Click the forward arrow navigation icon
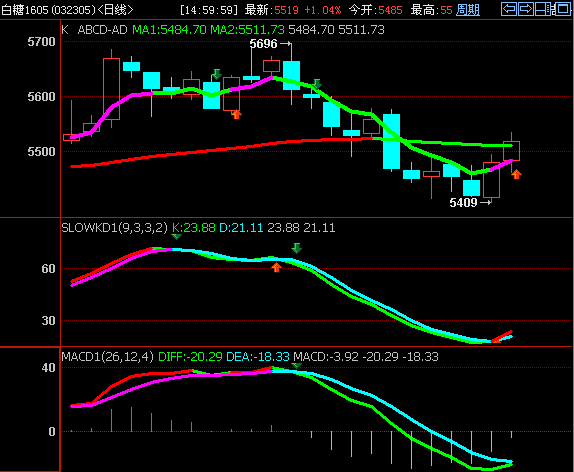Viewport: 574px width, 472px height. 526,9
